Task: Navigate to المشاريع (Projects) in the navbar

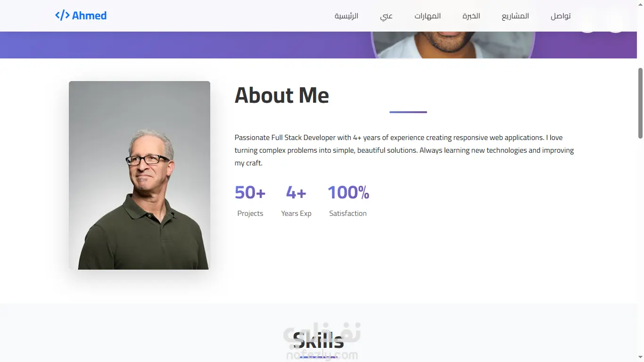Action: click(515, 16)
